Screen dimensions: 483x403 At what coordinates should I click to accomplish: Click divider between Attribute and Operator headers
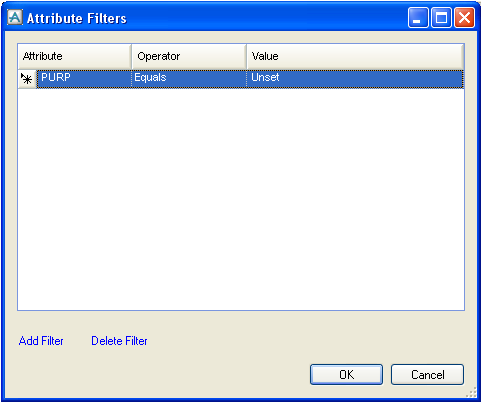click(x=132, y=56)
